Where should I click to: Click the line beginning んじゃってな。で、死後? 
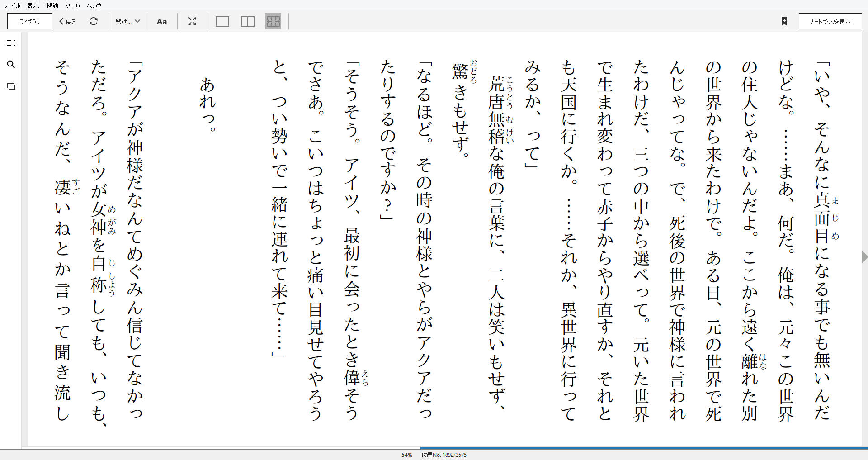678,241
